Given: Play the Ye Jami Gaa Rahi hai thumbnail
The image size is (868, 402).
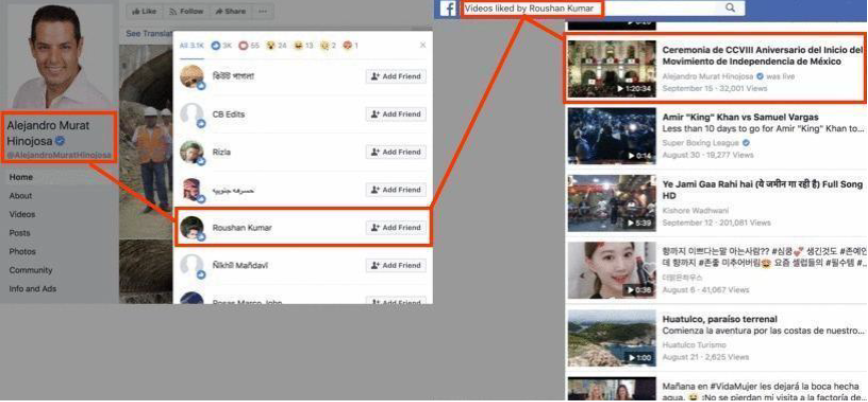Looking at the screenshot, I should click(x=612, y=203).
